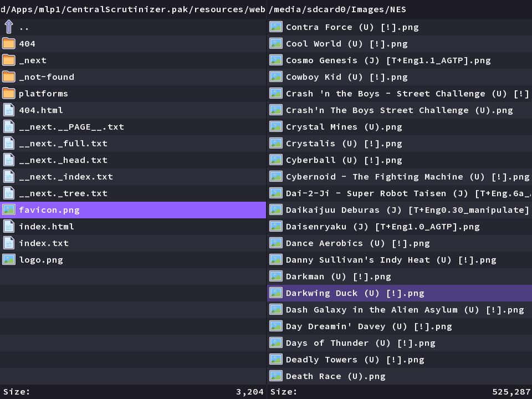The height and width of the screenshot is (399, 532).
Task: Click the image icon for logo.png
Action: [9, 259]
